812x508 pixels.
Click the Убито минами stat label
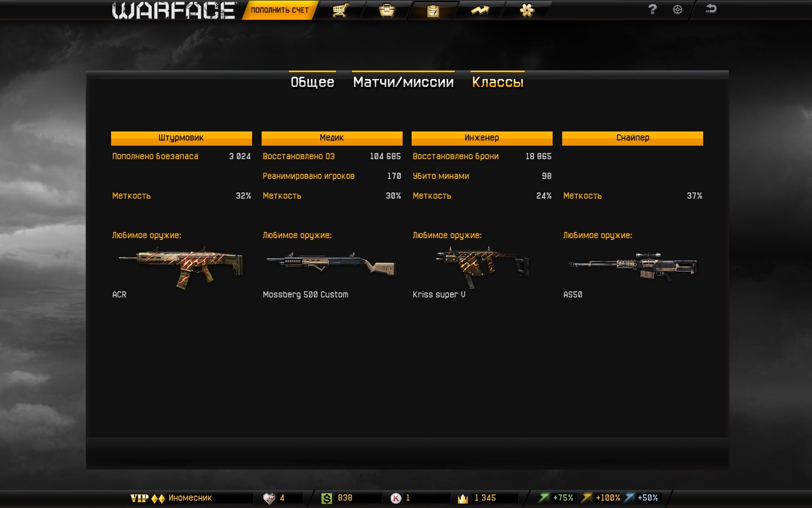441,176
